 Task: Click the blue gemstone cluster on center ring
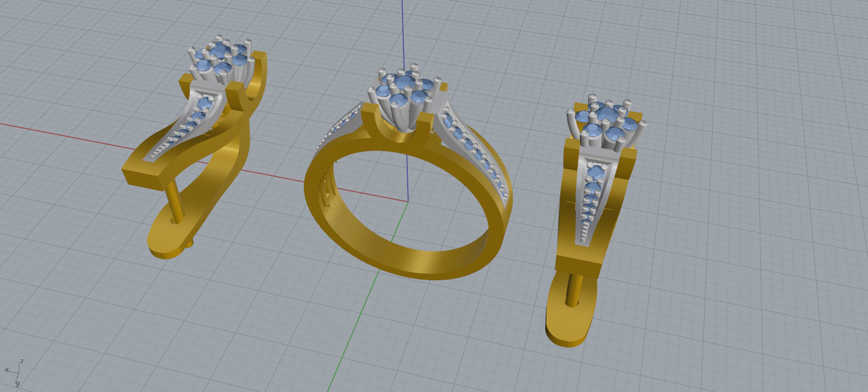click(x=405, y=90)
